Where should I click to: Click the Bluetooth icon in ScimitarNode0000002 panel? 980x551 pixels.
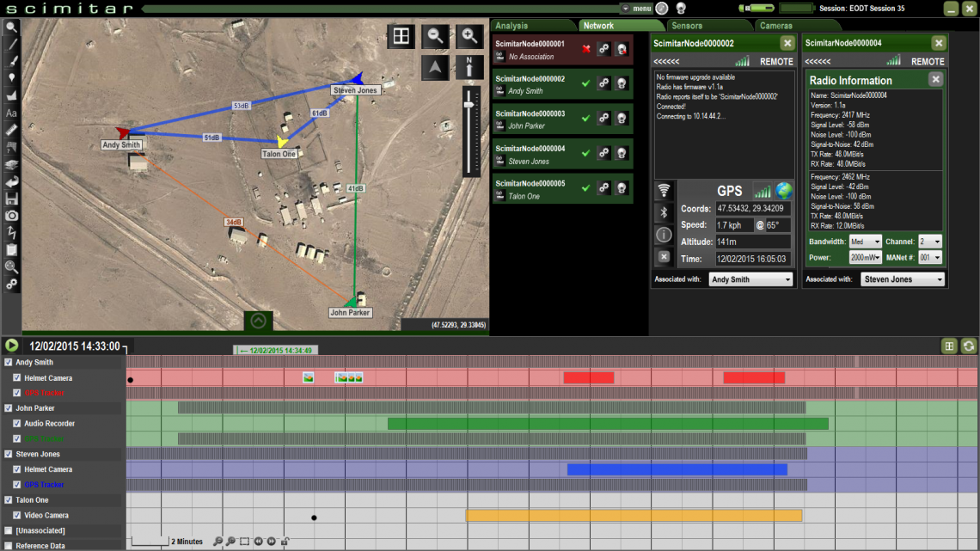pyautogui.click(x=664, y=211)
